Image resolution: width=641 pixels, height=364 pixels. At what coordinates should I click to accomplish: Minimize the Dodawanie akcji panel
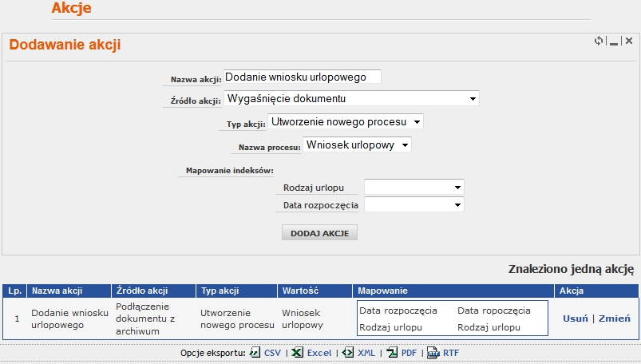614,42
